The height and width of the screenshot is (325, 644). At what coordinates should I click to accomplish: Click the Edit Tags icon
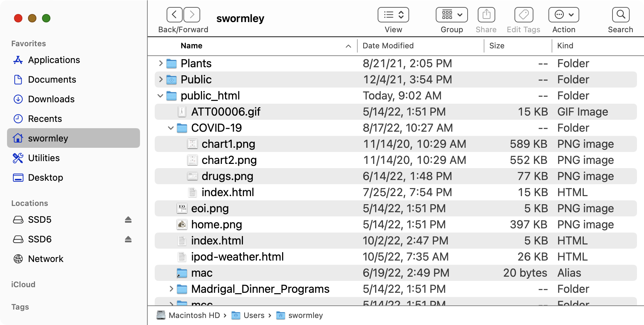524,15
